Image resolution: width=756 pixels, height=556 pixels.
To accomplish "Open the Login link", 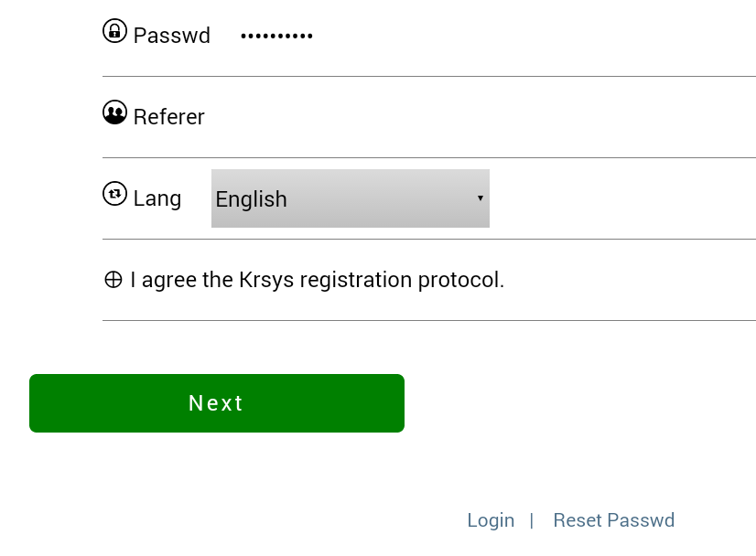I will coord(491,520).
